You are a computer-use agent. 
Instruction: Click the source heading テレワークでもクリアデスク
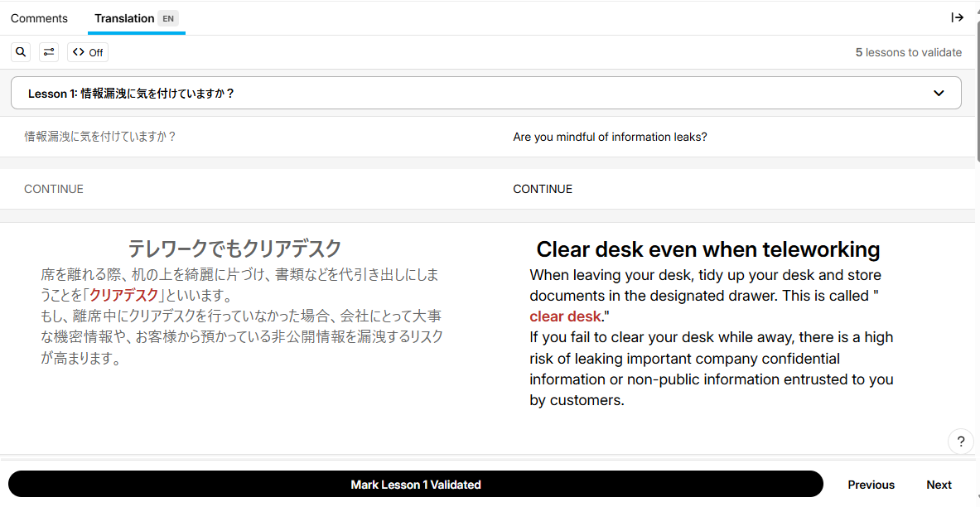tap(235, 249)
